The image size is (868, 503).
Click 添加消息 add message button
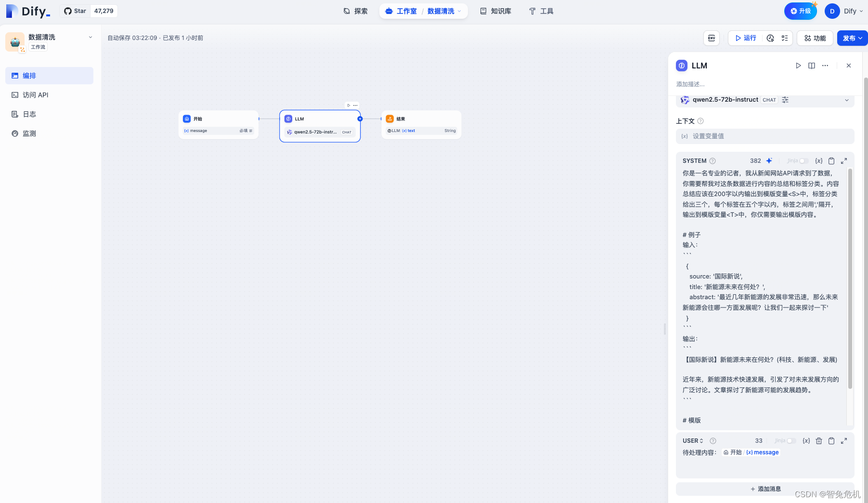tap(765, 489)
